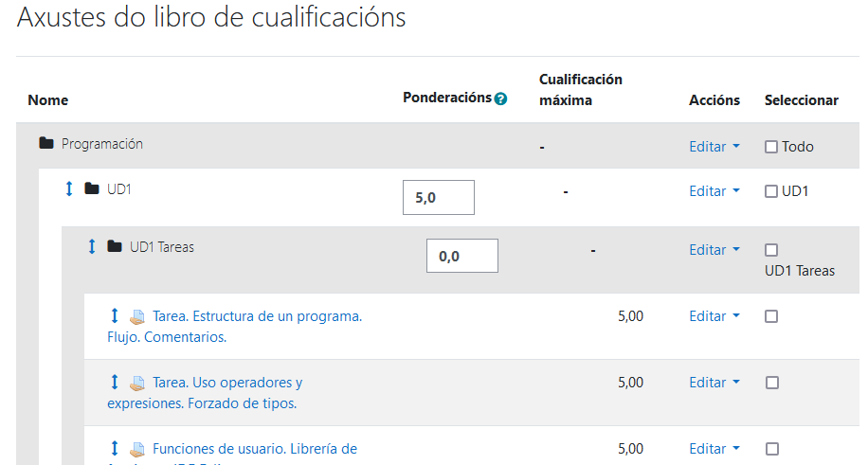Tick the UD1 category checkbox

click(771, 191)
